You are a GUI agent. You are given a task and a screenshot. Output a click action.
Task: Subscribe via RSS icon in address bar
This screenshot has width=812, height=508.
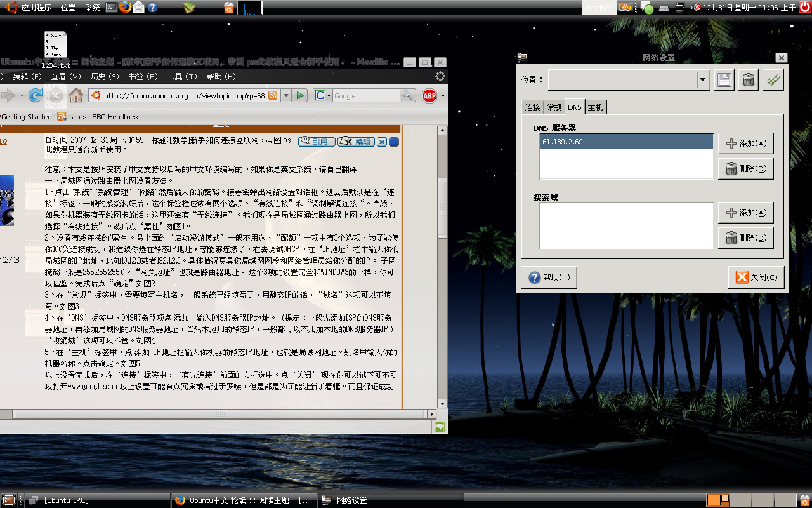click(x=273, y=95)
